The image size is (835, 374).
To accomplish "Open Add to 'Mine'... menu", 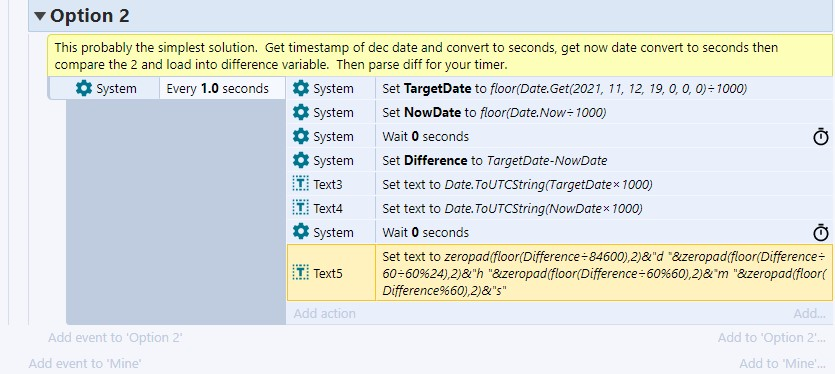I will pos(782,363).
